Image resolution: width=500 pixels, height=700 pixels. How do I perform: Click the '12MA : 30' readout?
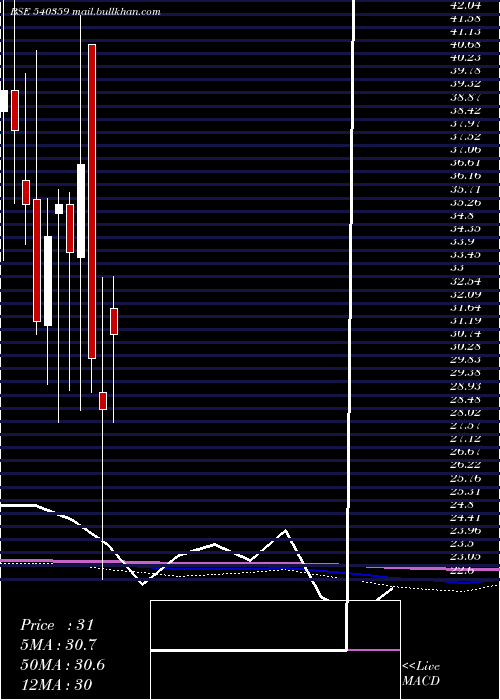point(56,684)
